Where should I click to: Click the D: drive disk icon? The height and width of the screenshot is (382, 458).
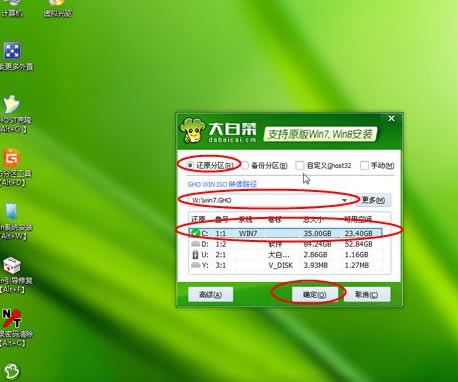tap(195, 244)
